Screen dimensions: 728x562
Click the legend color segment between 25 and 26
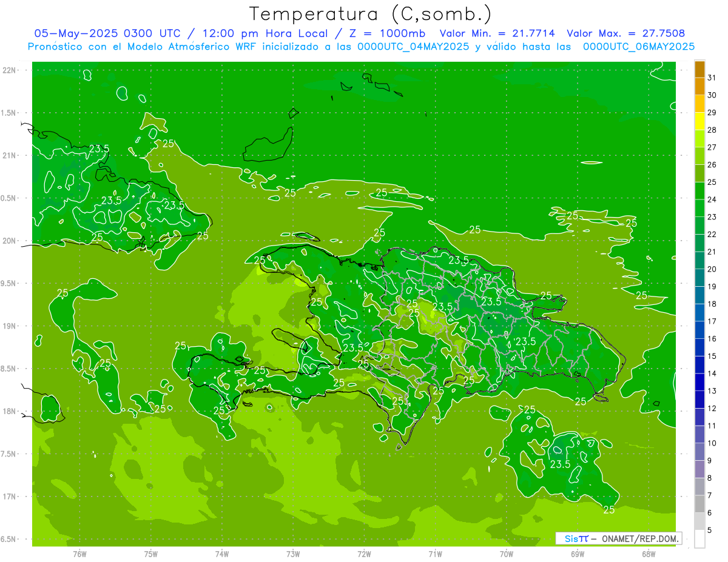(x=699, y=173)
